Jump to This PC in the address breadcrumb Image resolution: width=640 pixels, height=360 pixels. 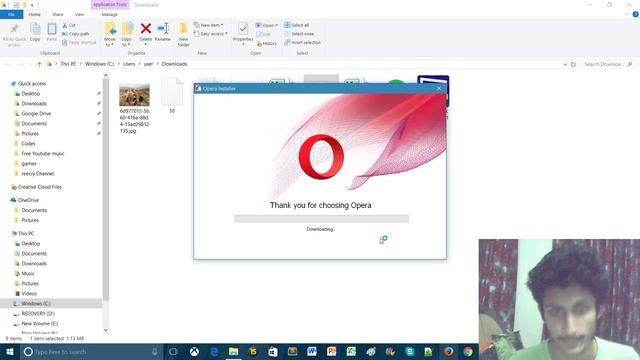point(68,64)
